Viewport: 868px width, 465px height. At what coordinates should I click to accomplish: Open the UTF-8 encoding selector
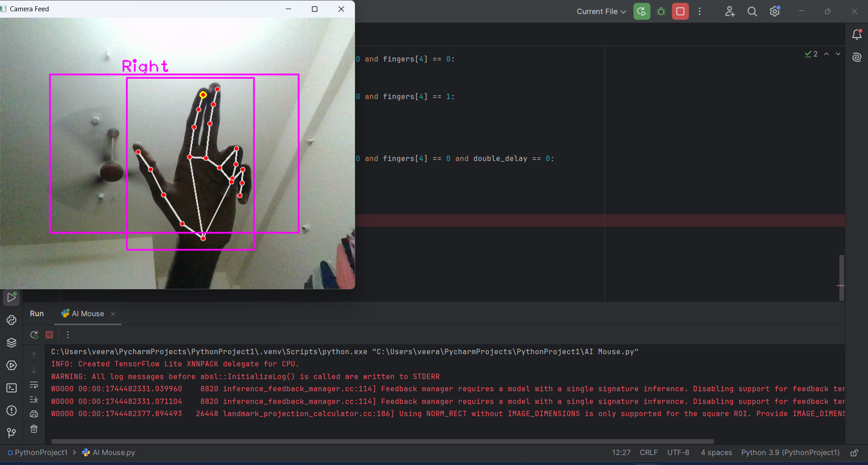pos(678,453)
